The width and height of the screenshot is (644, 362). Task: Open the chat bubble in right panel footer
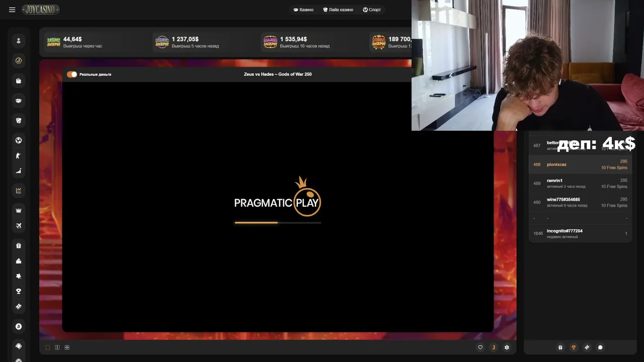[x=600, y=347]
